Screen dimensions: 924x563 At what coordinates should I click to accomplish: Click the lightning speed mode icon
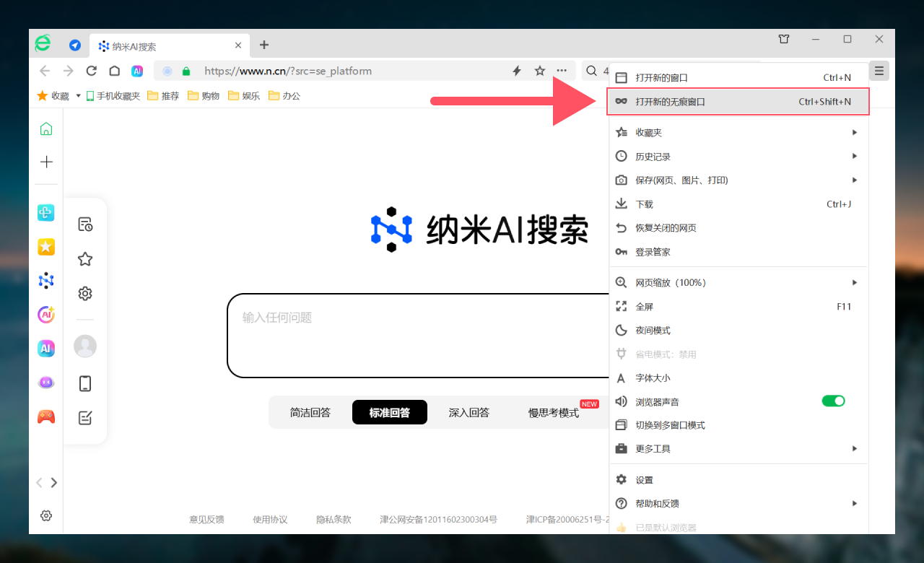point(517,71)
